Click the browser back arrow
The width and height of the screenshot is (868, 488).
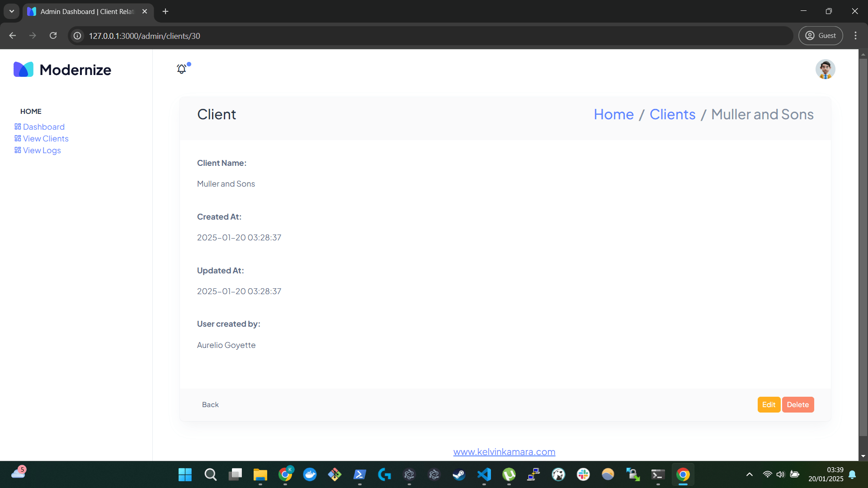click(x=13, y=36)
